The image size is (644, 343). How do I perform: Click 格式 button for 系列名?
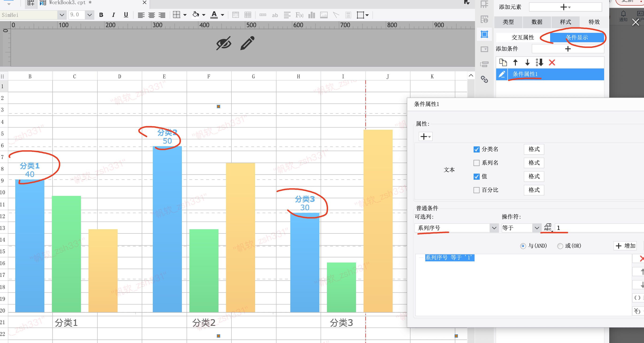[534, 163]
